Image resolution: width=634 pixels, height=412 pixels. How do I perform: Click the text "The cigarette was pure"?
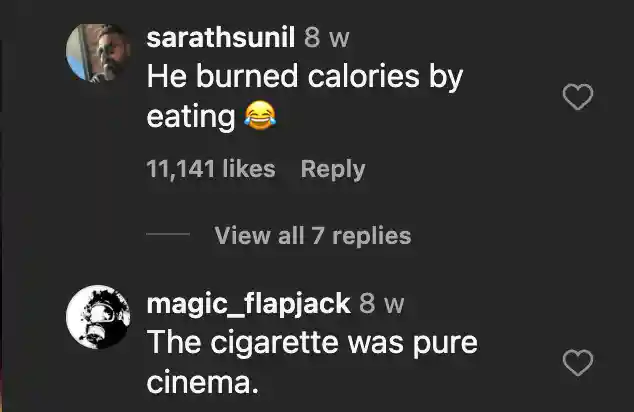pos(312,342)
